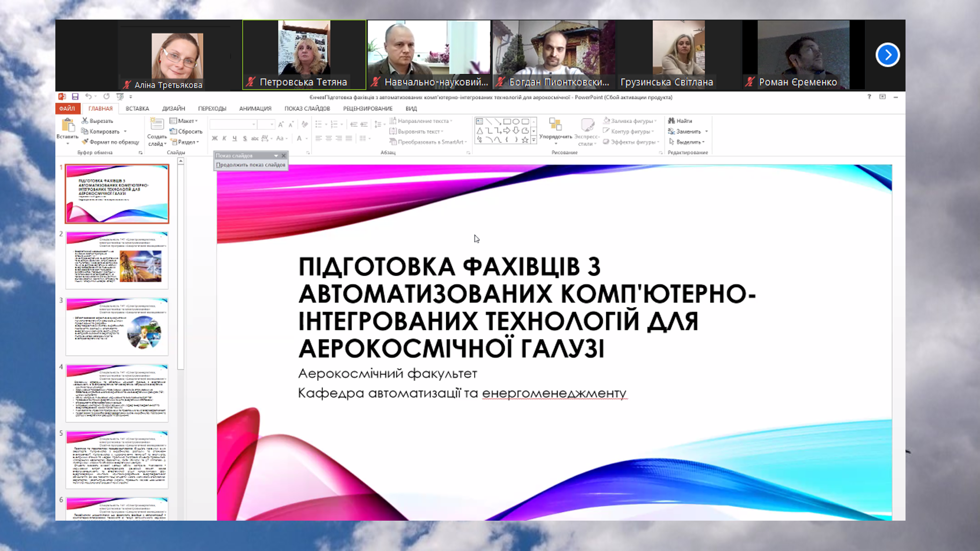Toggle italic (К) formatting

(x=224, y=139)
